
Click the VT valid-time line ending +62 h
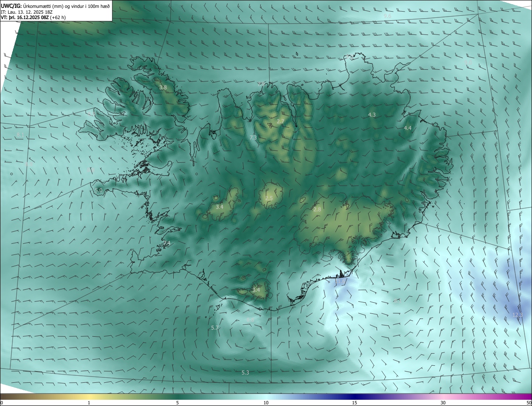(33, 17)
